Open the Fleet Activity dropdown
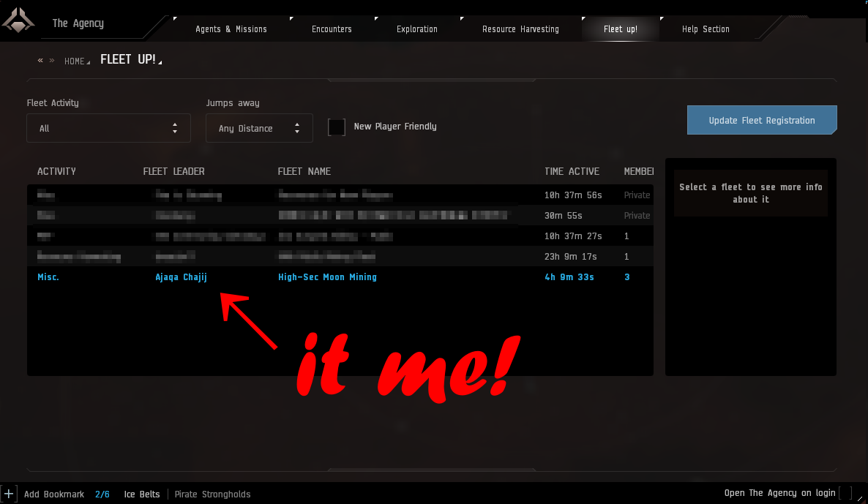 point(108,128)
